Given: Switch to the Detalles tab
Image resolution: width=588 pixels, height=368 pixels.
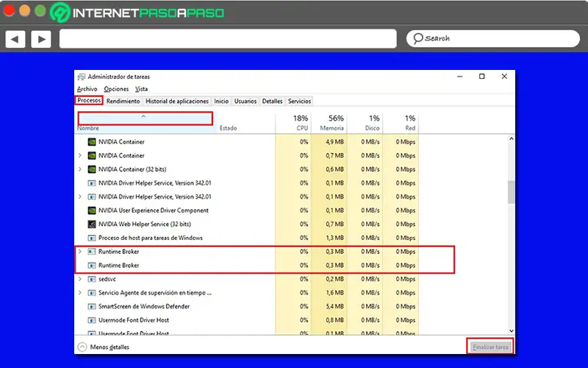Looking at the screenshot, I should [x=272, y=101].
